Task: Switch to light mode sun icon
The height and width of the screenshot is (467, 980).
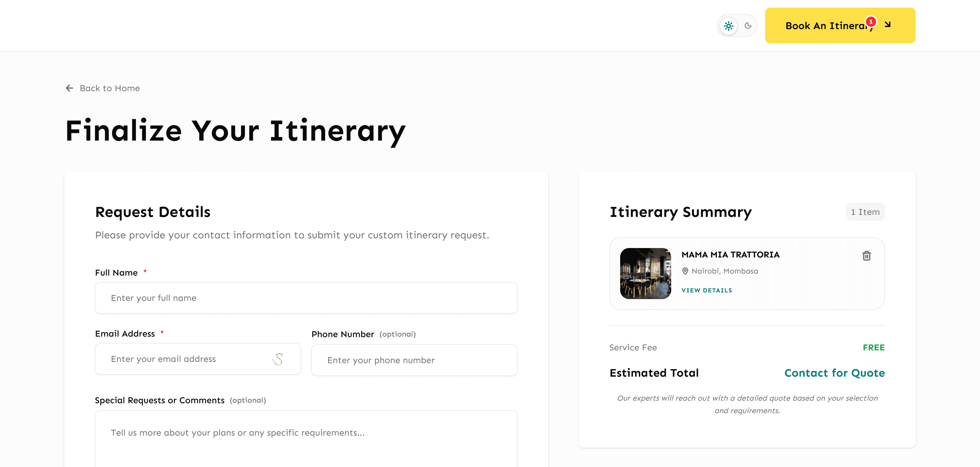Action: point(728,26)
